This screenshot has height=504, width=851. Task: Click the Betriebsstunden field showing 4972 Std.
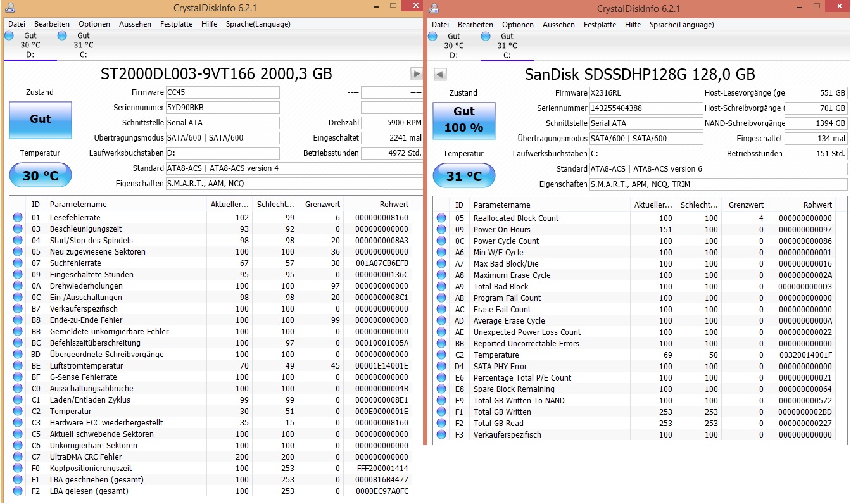pyautogui.click(x=392, y=153)
